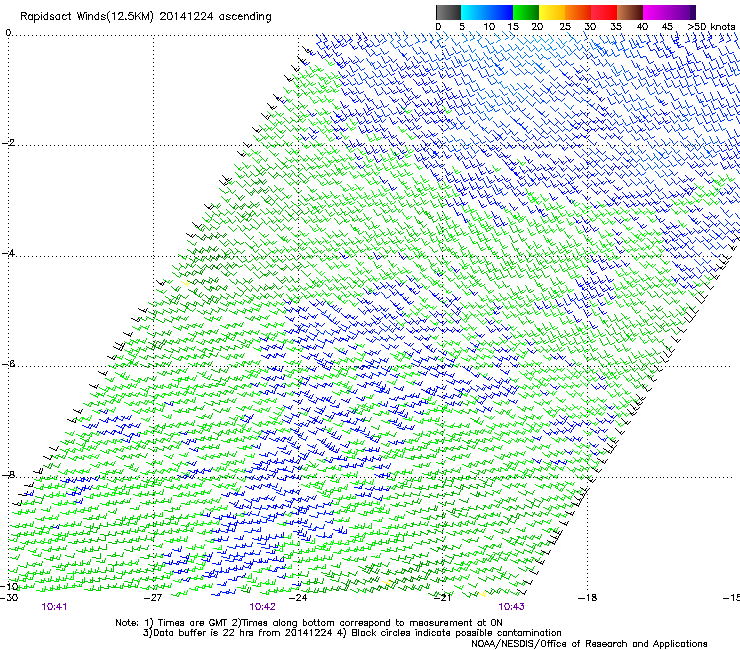
Task: Click the latitude '-4' axis label
Action: (8, 253)
